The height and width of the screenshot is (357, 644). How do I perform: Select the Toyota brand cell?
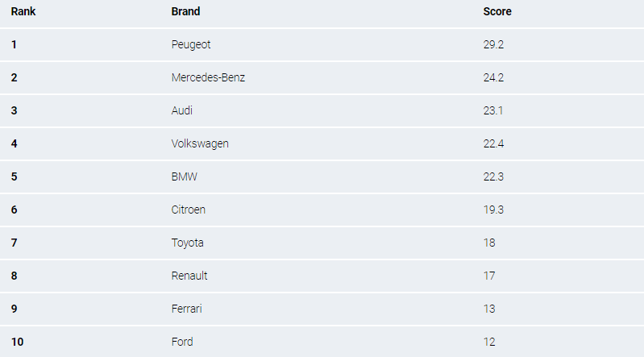click(x=188, y=243)
